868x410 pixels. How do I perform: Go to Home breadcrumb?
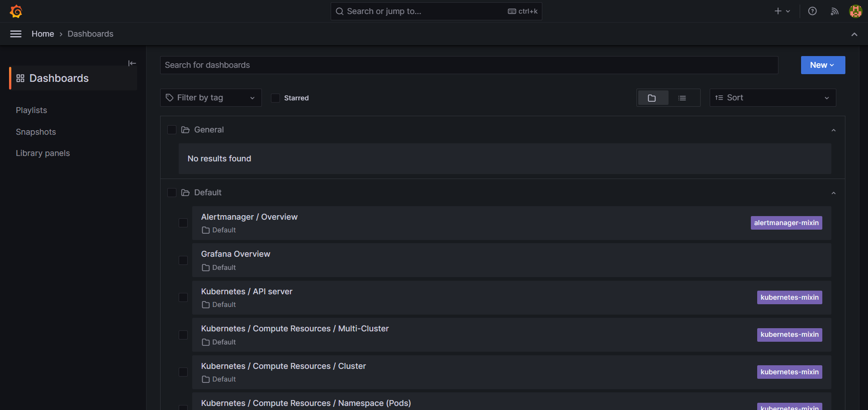tap(43, 34)
